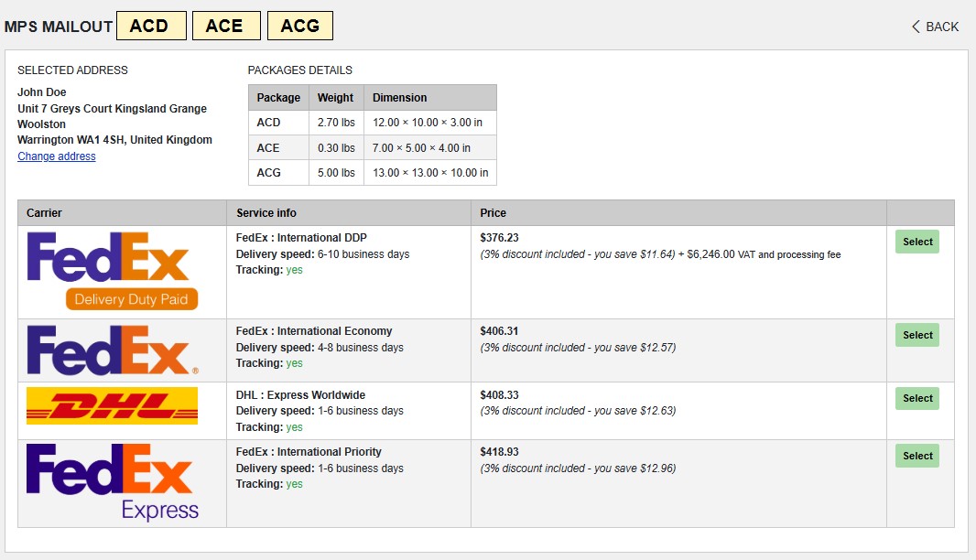Image resolution: width=976 pixels, height=560 pixels.
Task: Click the FedEx Express logo
Action: coord(113,482)
